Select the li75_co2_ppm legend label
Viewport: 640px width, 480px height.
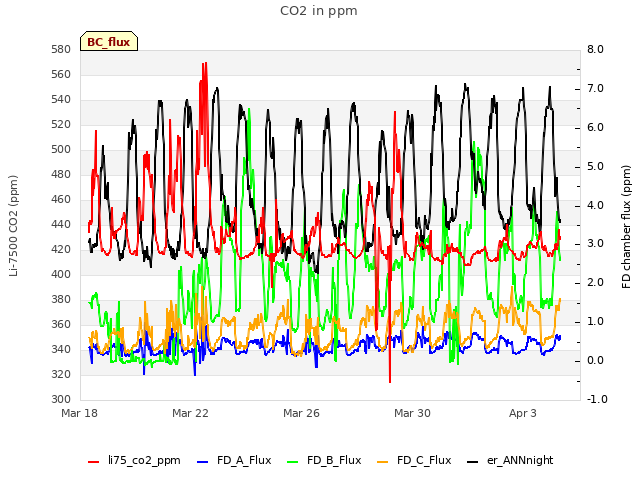144,460
